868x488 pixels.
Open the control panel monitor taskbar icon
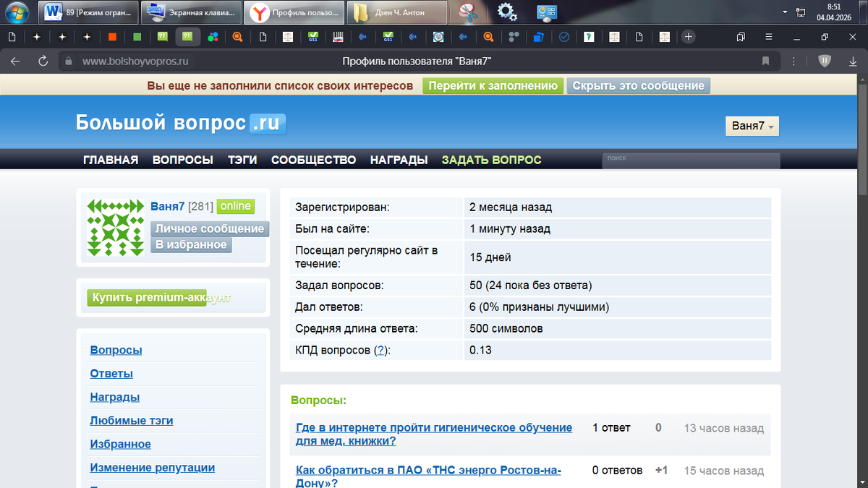tap(547, 12)
